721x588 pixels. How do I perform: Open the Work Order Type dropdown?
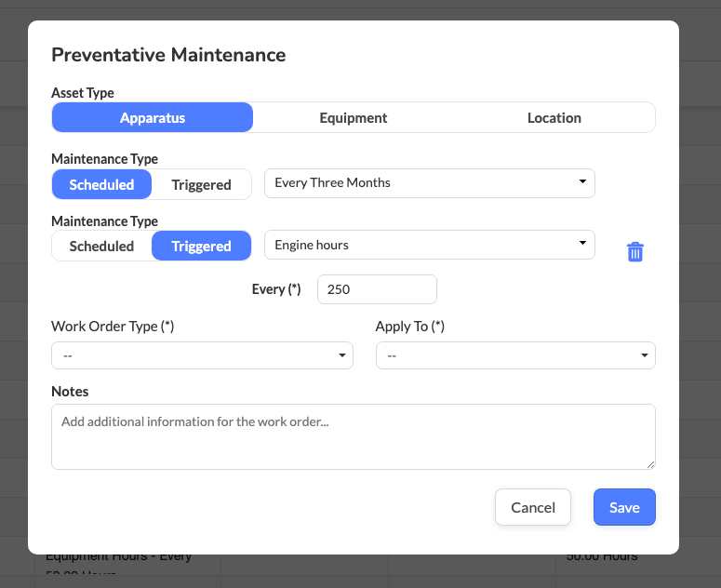202,355
